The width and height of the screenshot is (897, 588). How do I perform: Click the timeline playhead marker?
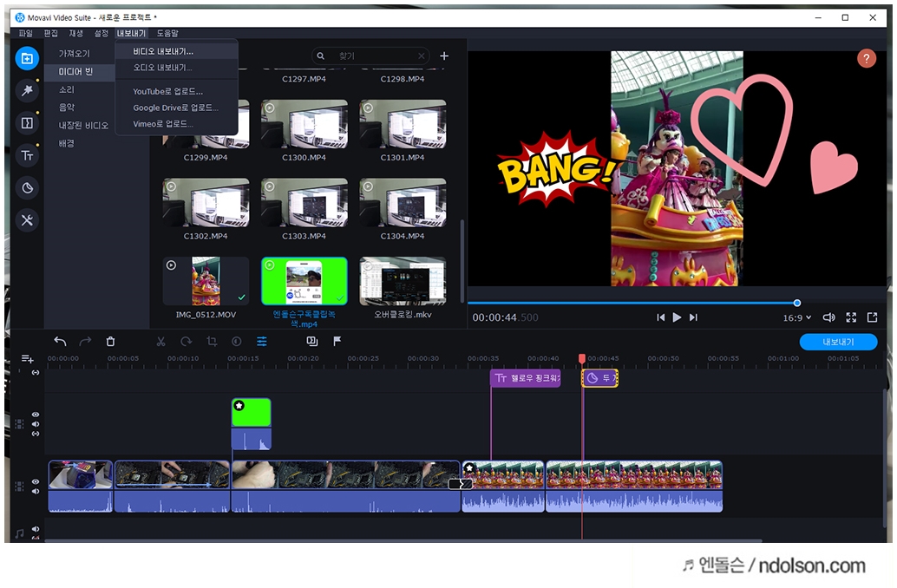582,359
